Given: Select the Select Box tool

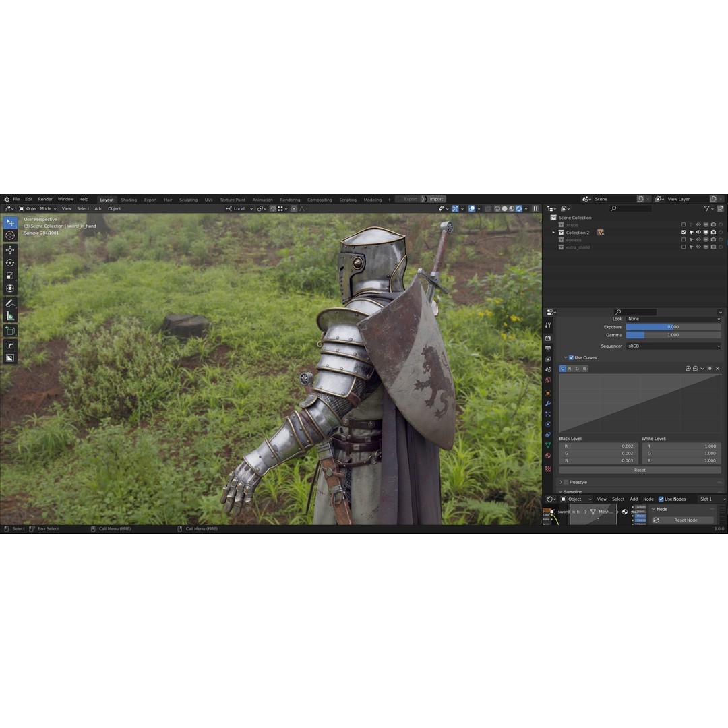Looking at the screenshot, I should pyautogui.click(x=10, y=223).
